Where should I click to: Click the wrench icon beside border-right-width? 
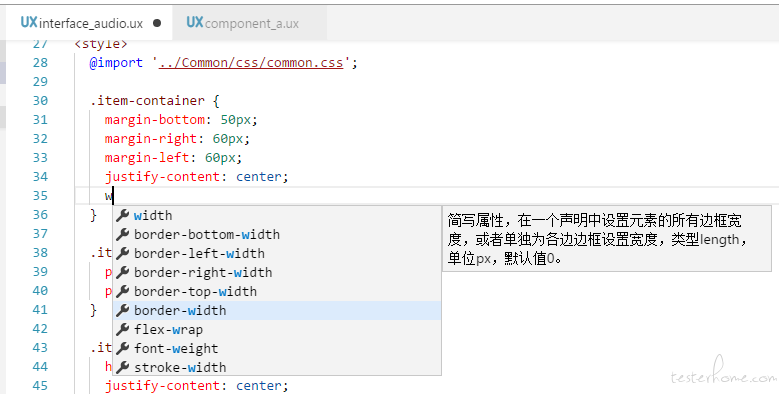[x=123, y=272]
